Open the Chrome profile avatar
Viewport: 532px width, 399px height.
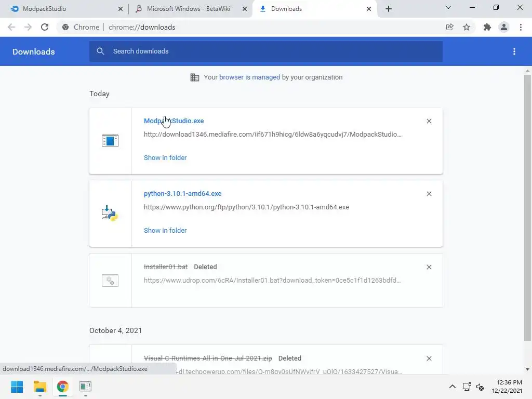point(504,27)
